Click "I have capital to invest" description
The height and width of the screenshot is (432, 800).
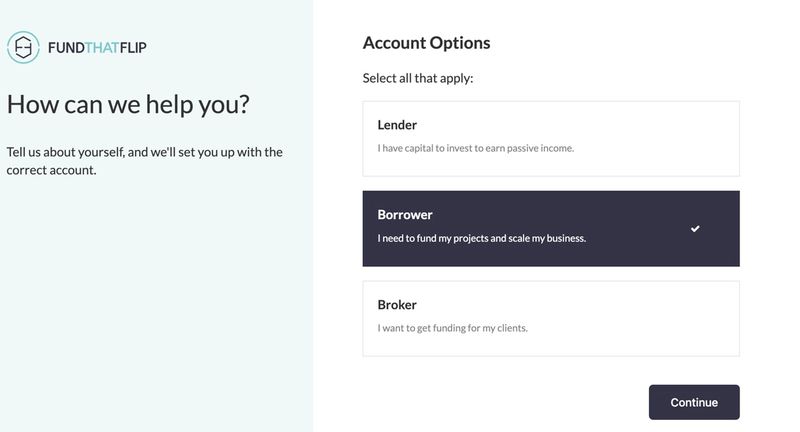point(476,149)
